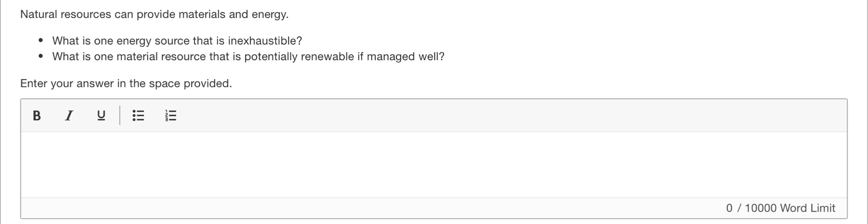Click the '0' word count number
The image size is (868, 224).
pyautogui.click(x=729, y=208)
